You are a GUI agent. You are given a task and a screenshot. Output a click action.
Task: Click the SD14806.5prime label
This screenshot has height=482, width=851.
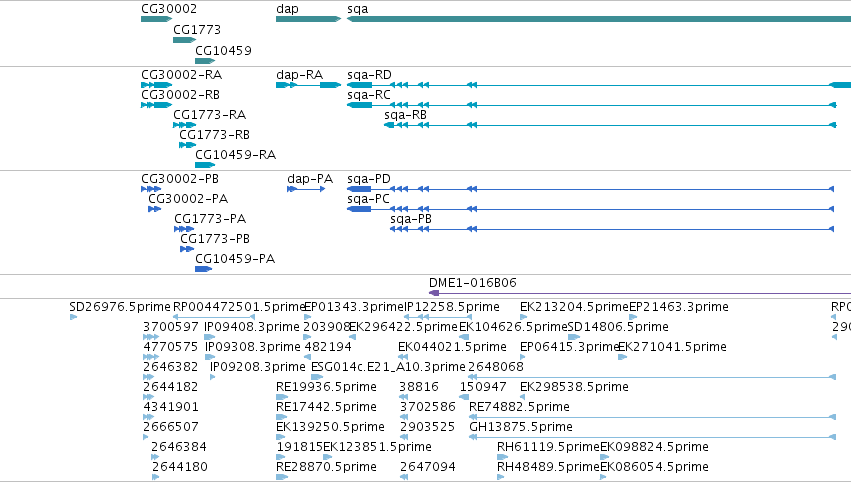point(618,327)
